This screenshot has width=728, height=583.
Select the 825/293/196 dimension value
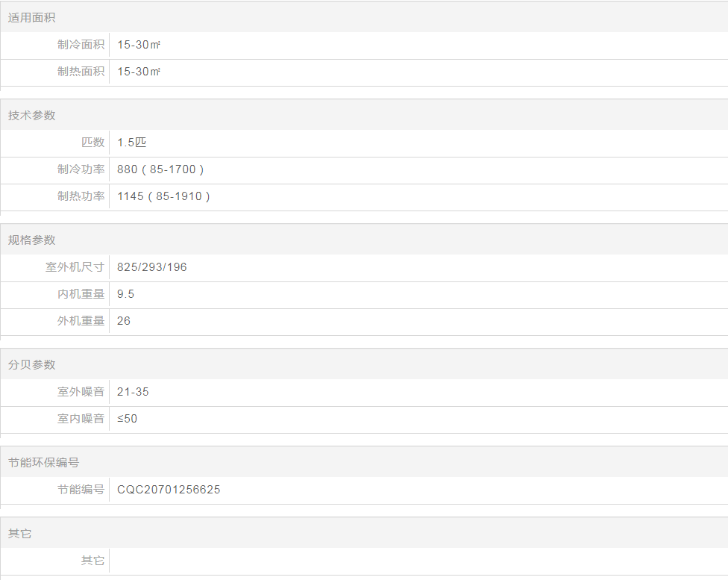click(152, 267)
